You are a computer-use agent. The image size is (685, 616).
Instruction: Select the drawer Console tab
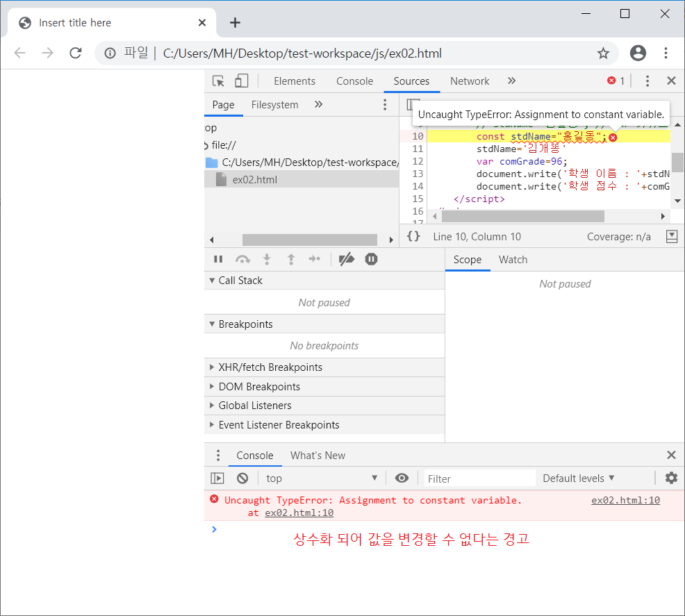tap(255, 456)
